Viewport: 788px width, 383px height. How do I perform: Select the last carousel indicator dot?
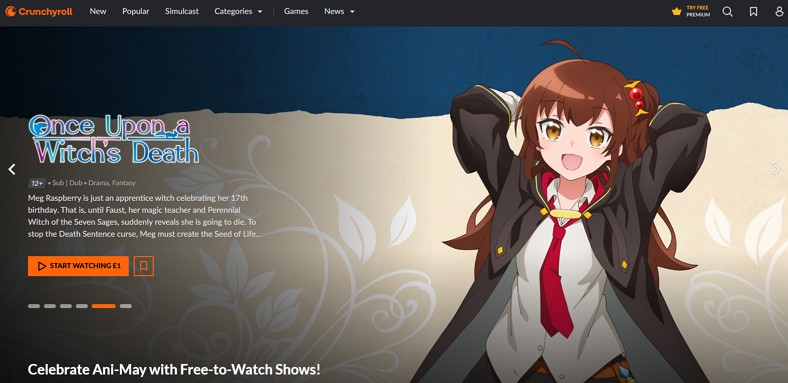coord(126,306)
